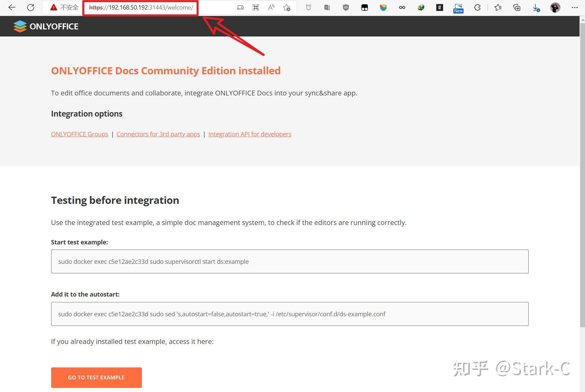Click the ONLYOFFICE logo
The height and width of the screenshot is (392, 585).
click(45, 26)
